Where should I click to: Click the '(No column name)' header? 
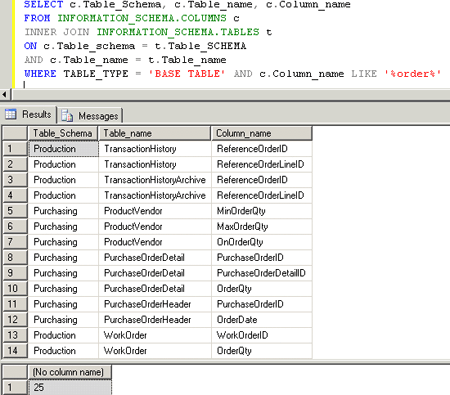(69, 372)
